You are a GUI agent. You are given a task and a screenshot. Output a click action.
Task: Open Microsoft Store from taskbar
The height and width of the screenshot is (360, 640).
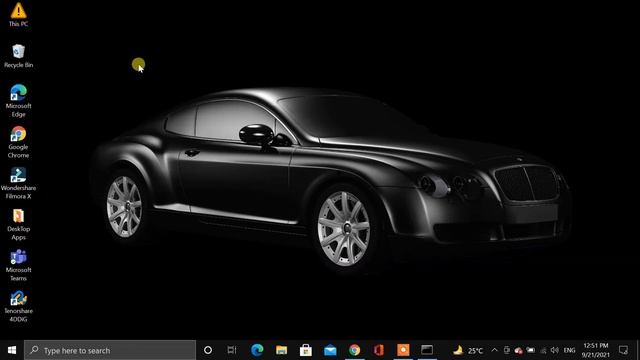point(306,350)
